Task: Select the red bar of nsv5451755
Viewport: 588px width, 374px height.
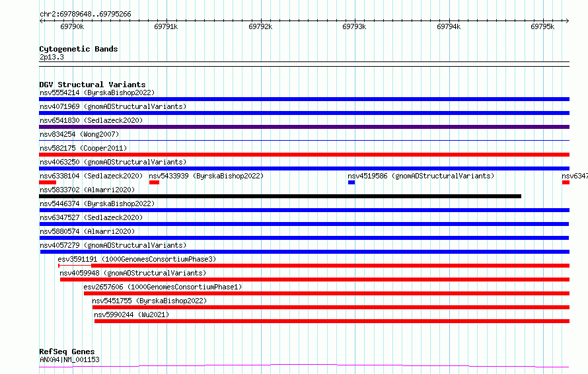Action: pos(331,307)
